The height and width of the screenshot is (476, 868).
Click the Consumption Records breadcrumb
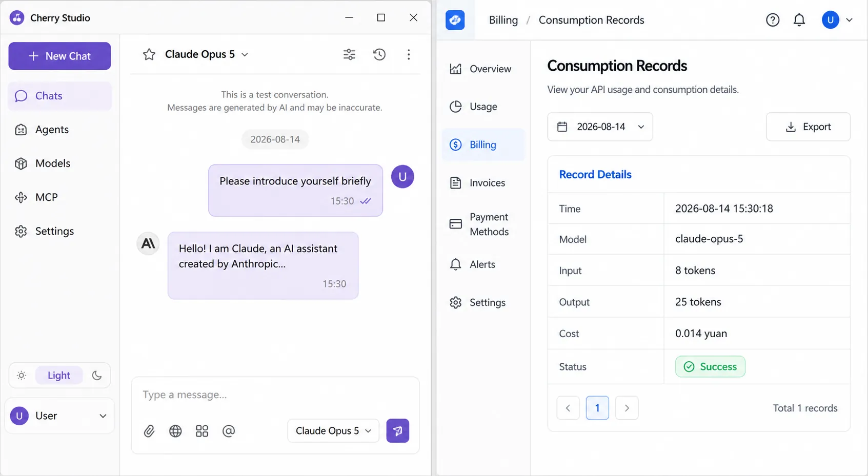pyautogui.click(x=591, y=20)
